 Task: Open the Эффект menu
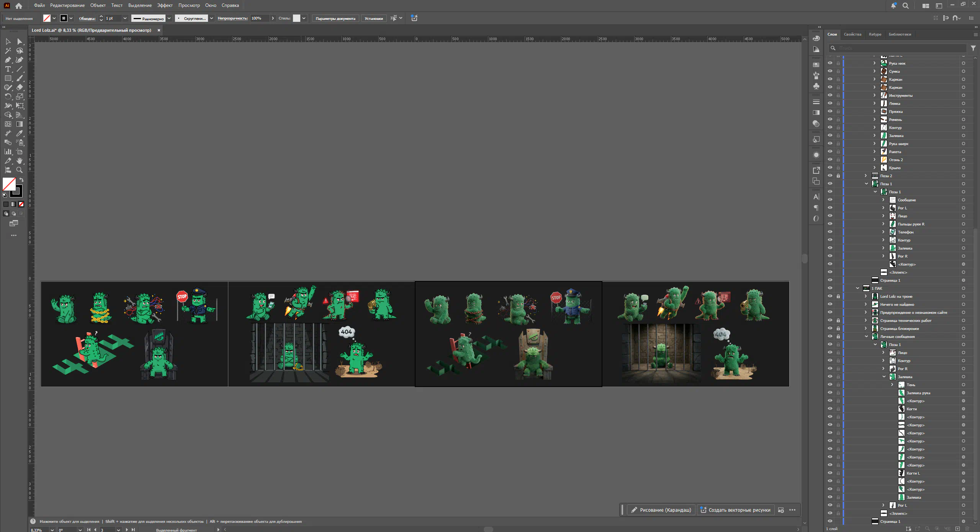point(165,5)
